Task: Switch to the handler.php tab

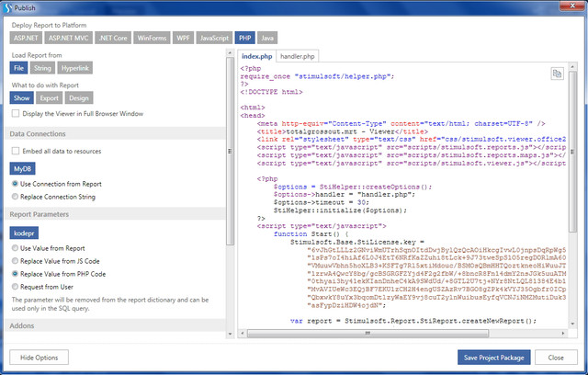Action: 298,56
